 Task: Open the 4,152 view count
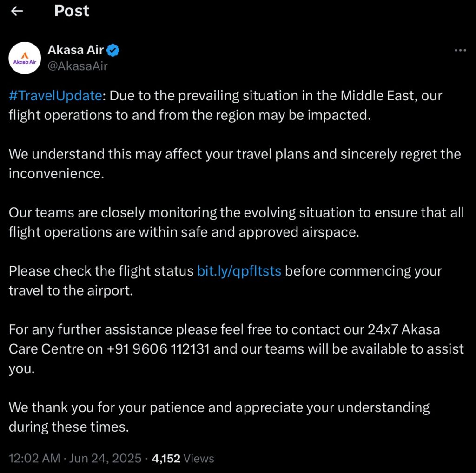166,458
